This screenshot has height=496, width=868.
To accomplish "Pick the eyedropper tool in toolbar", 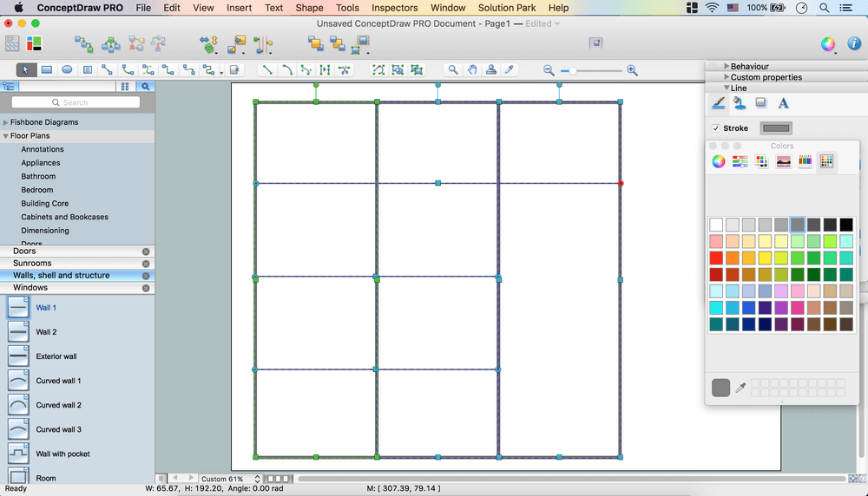I will pos(510,69).
